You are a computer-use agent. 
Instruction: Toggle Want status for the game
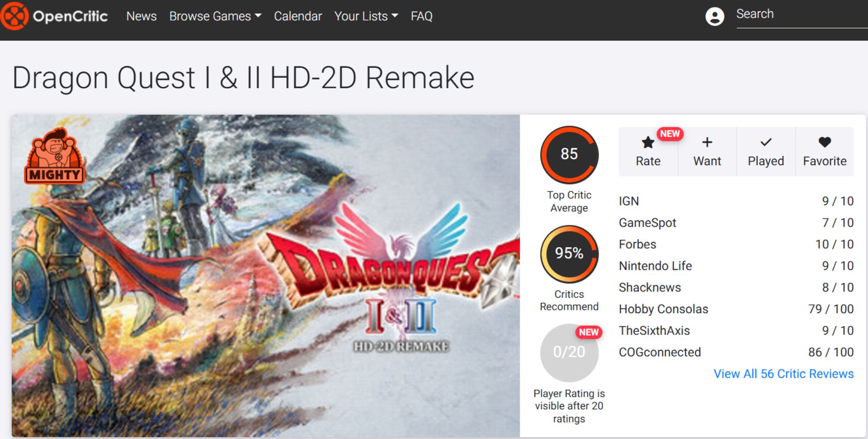(706, 152)
